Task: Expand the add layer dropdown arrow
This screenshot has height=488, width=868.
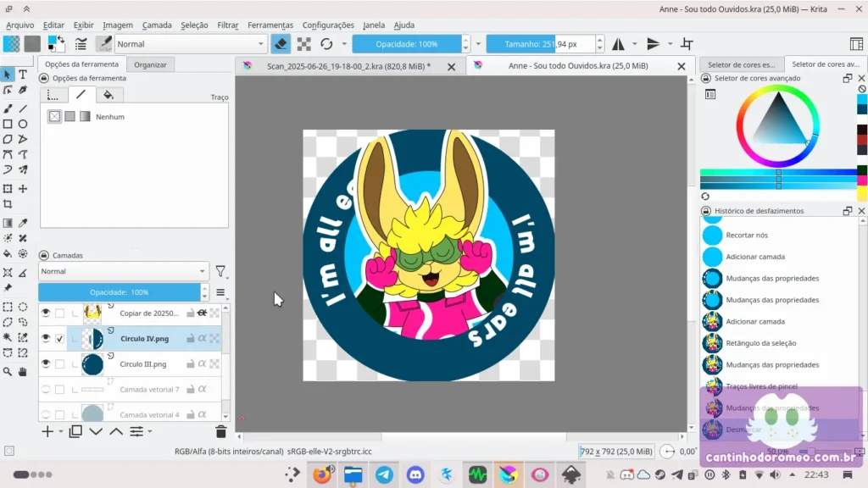Action: pos(61,431)
